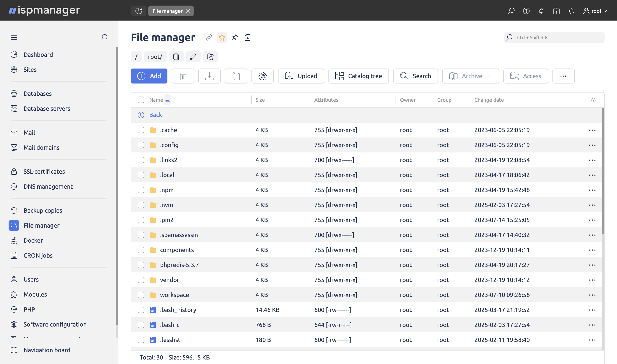Check the .cache folder checkbox
This screenshot has width=617, height=364.
[x=141, y=130]
